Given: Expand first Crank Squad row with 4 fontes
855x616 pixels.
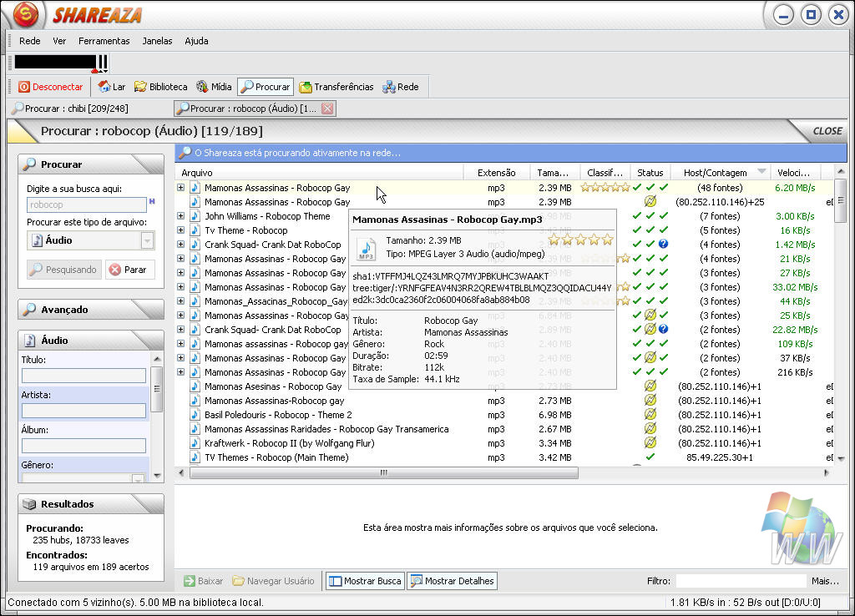Looking at the screenshot, I should (x=180, y=245).
